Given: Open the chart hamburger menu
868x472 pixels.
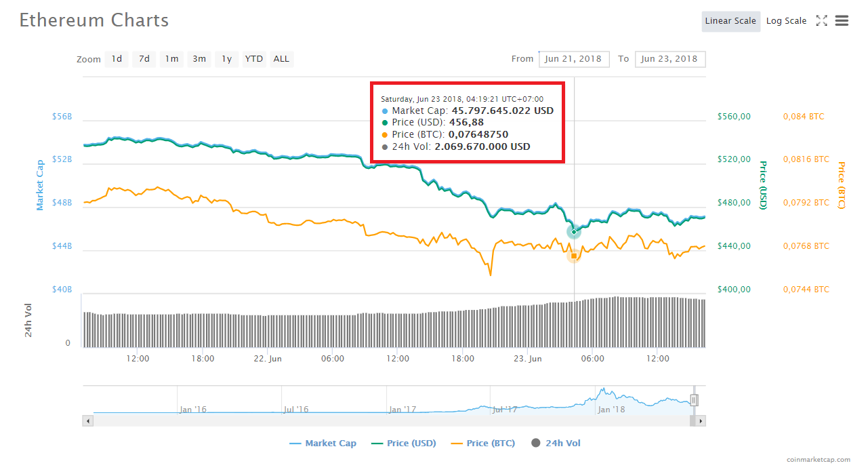Looking at the screenshot, I should point(842,21).
